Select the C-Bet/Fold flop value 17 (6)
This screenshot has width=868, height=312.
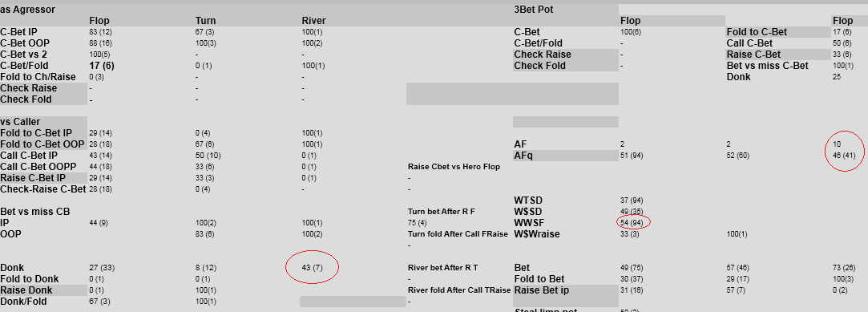[102, 66]
